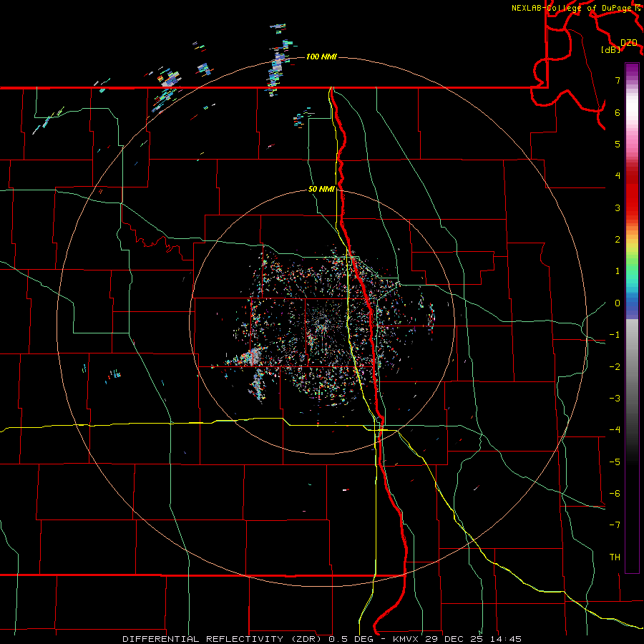Click the 100 NMI range ring label

(x=321, y=57)
